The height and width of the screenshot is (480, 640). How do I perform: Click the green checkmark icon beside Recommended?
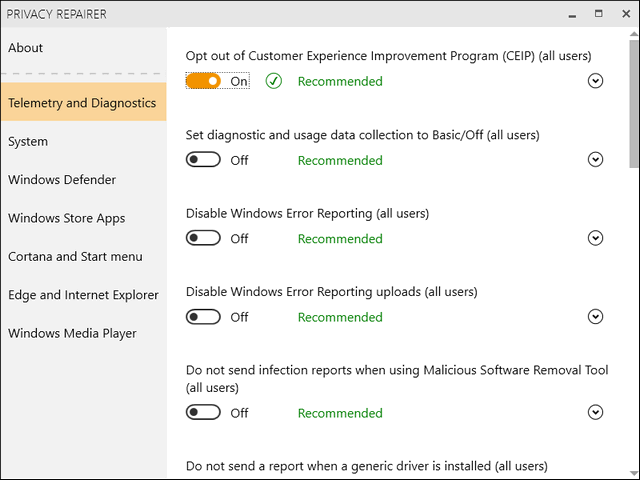pos(273,81)
